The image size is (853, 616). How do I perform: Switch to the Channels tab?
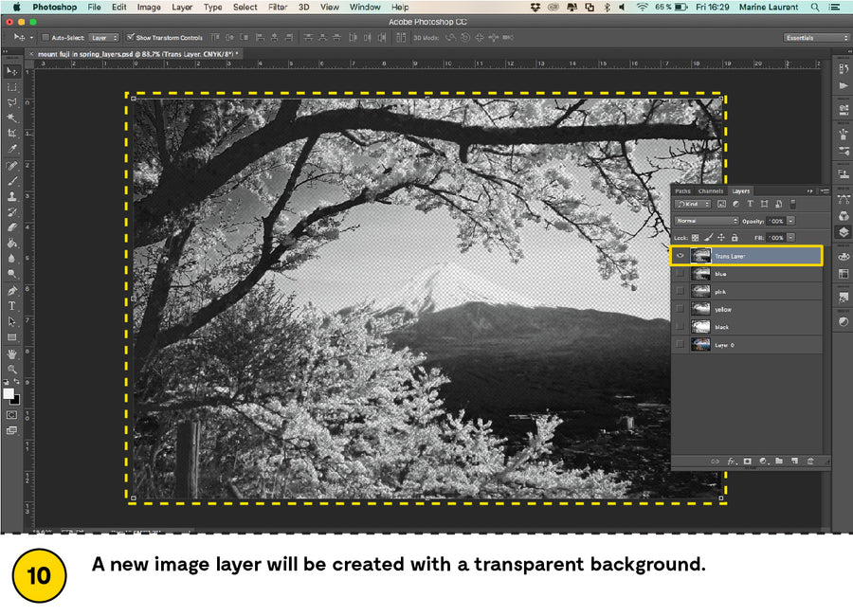tap(710, 190)
